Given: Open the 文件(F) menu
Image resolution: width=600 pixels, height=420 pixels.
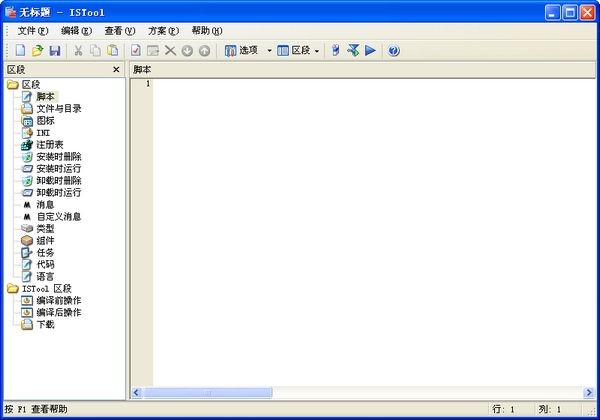Looking at the screenshot, I should click(x=33, y=31).
